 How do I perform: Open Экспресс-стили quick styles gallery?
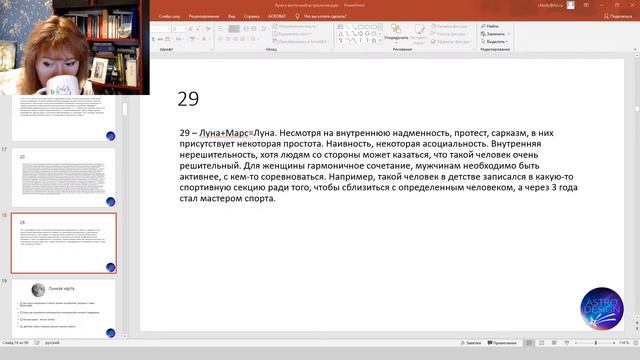pyautogui.click(x=419, y=33)
